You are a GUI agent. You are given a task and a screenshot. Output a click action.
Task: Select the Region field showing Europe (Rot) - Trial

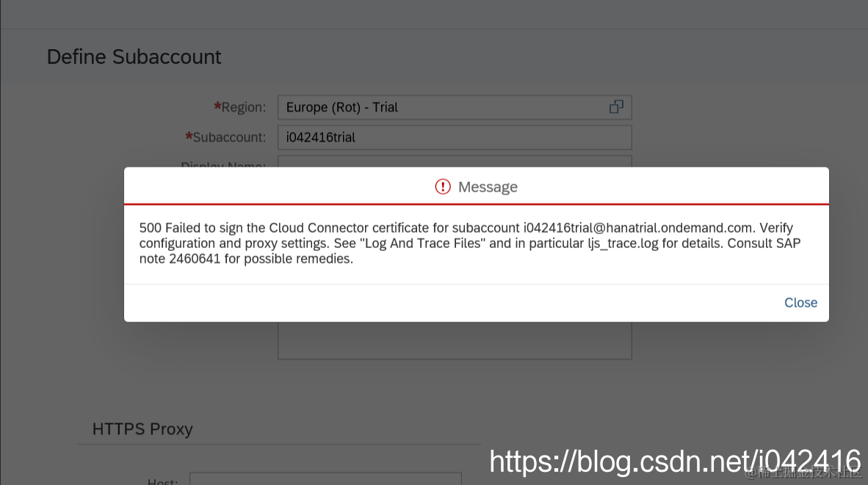pyautogui.click(x=455, y=107)
